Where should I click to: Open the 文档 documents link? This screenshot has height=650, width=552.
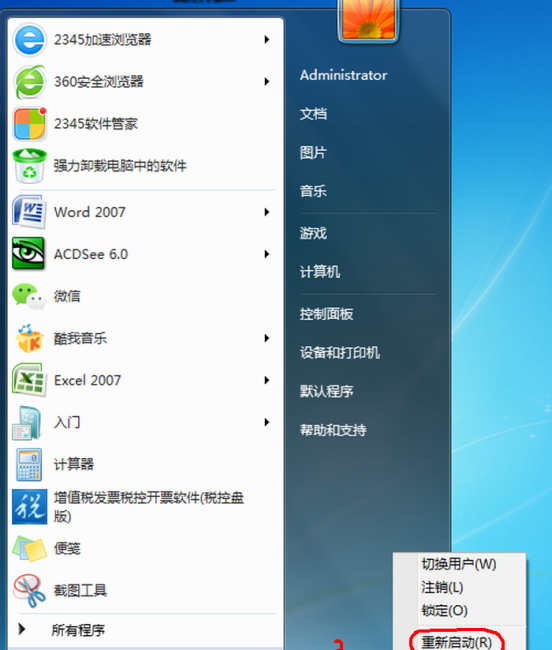pyautogui.click(x=313, y=114)
